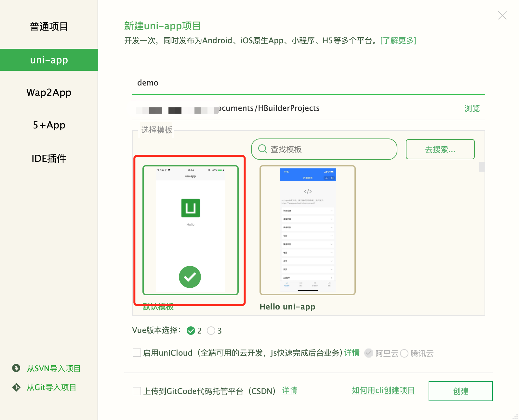Click the 新建uni-app项目 heading
Screen dimensions: 519x420
(x=163, y=26)
